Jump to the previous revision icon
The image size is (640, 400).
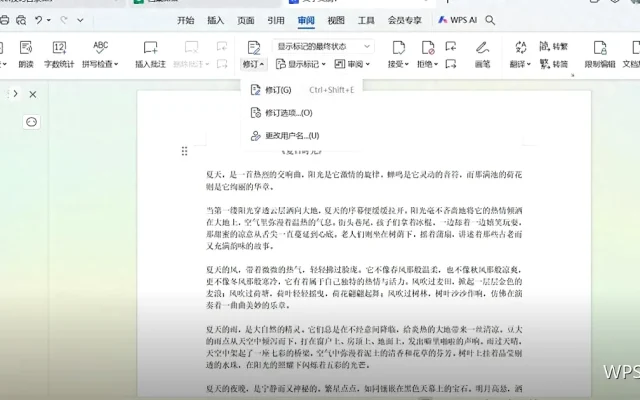coord(451,46)
